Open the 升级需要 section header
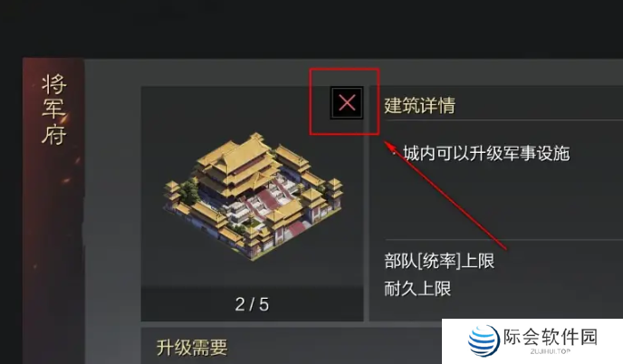This screenshot has width=623, height=364. point(192,348)
